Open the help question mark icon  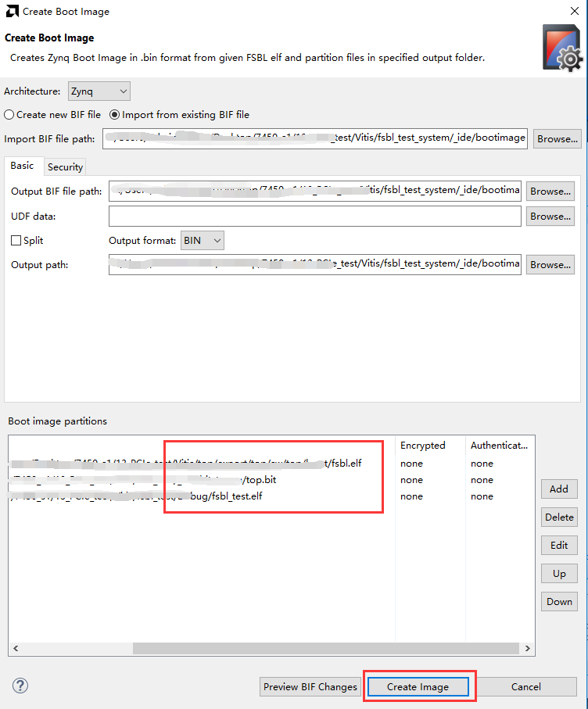[x=20, y=686]
